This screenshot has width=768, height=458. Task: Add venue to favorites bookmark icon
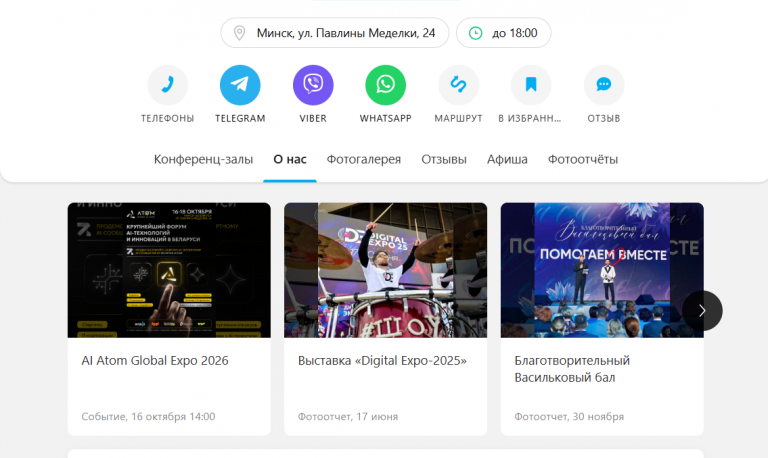[x=531, y=85]
